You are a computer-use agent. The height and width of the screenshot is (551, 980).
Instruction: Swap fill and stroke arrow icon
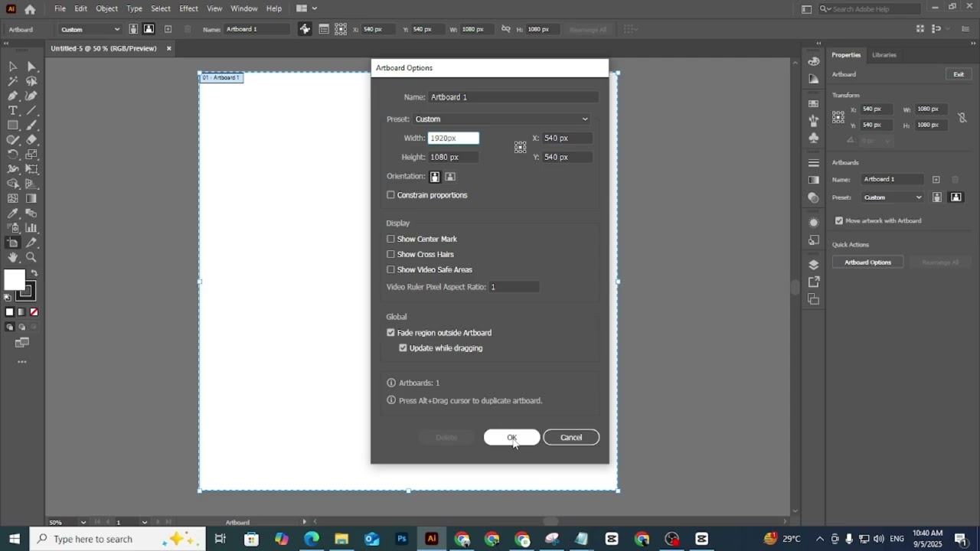click(x=34, y=273)
